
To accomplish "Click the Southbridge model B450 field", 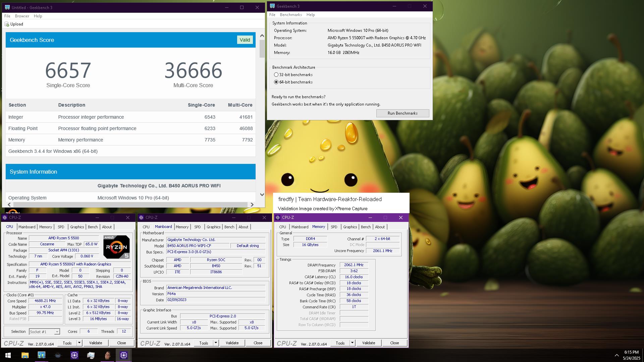I will click(x=216, y=266).
